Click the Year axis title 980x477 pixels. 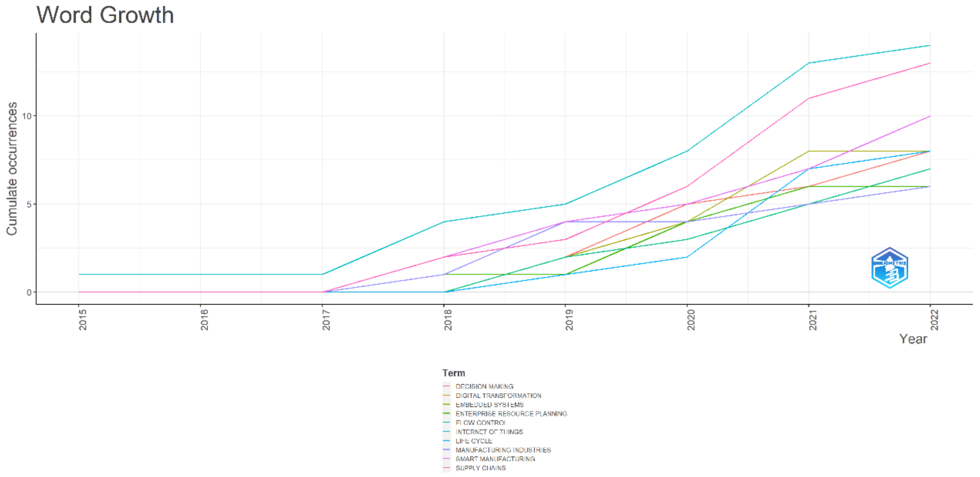coord(913,339)
